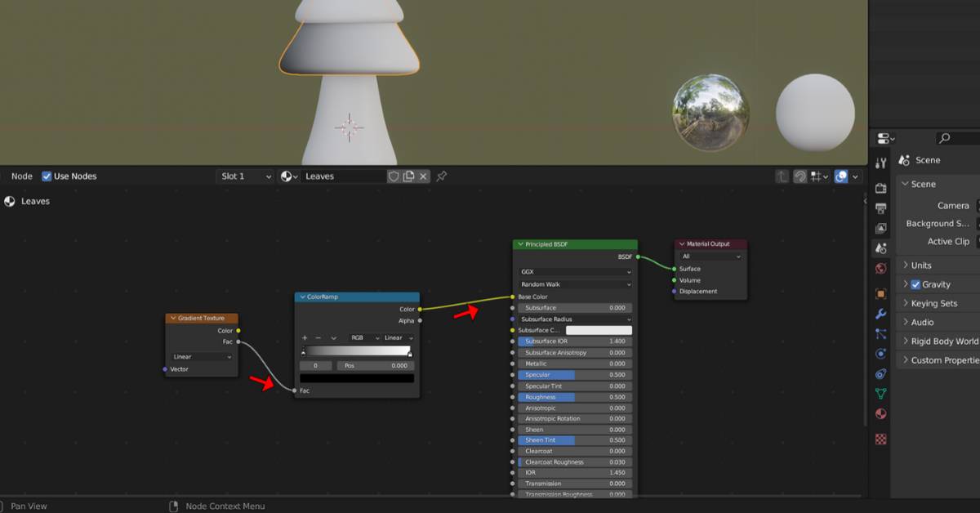
Task: Open the Material properties tab
Action: (880, 414)
